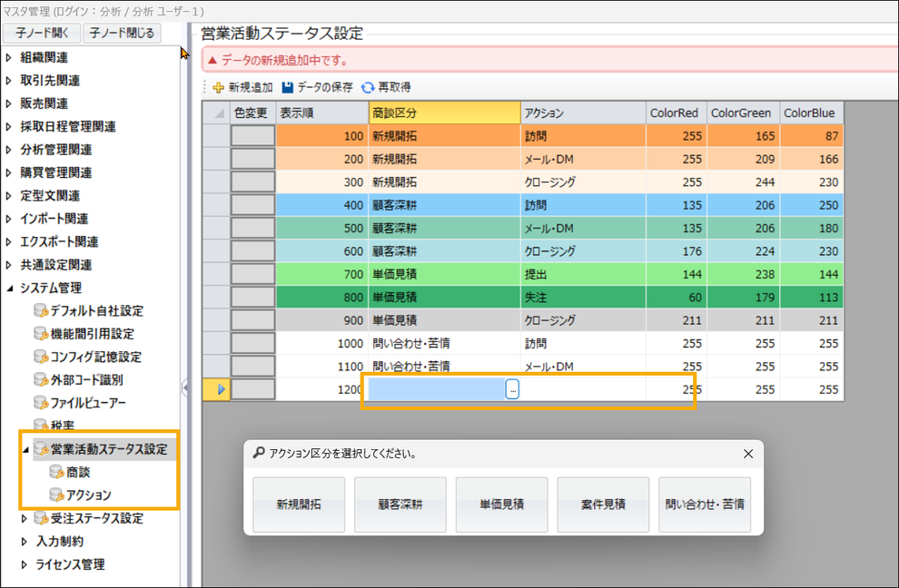Click the データの保存 floppy disk icon
Screen dimensions: 899x588
point(288,88)
